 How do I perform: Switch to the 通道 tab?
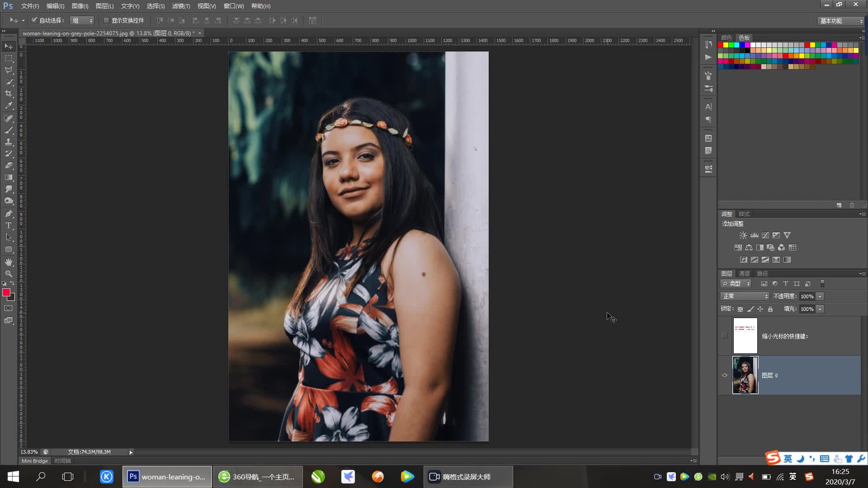744,273
